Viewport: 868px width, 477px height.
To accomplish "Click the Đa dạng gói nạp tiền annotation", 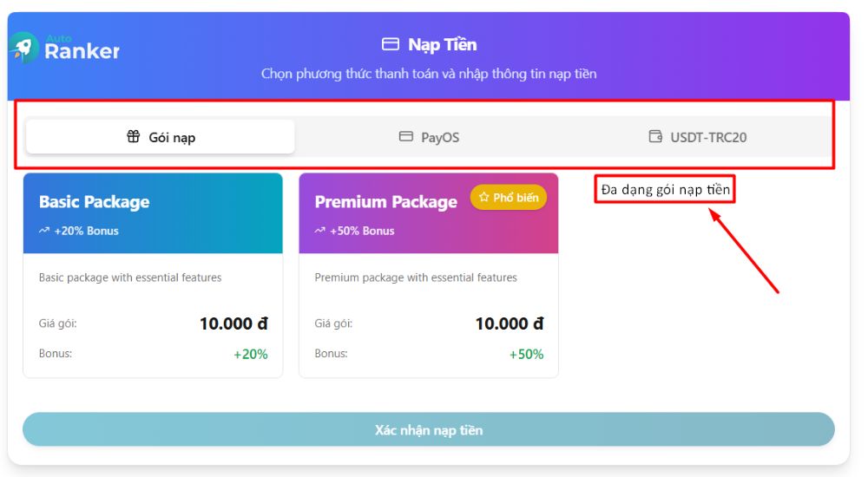I will [665, 190].
